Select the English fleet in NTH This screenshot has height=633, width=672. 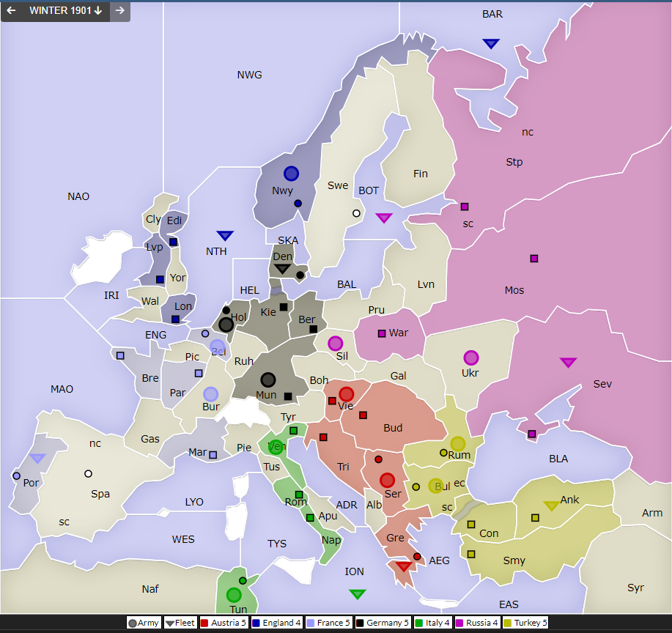pos(225,235)
